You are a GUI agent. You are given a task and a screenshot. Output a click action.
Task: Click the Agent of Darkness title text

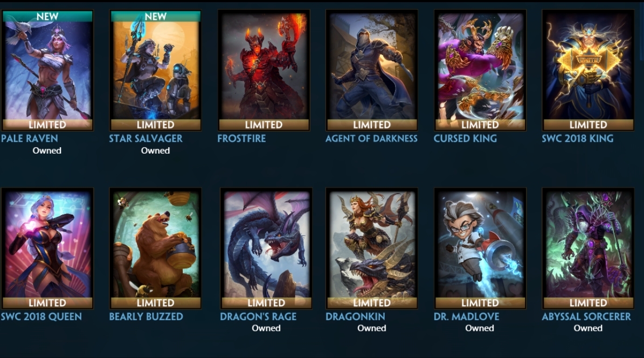coord(371,139)
